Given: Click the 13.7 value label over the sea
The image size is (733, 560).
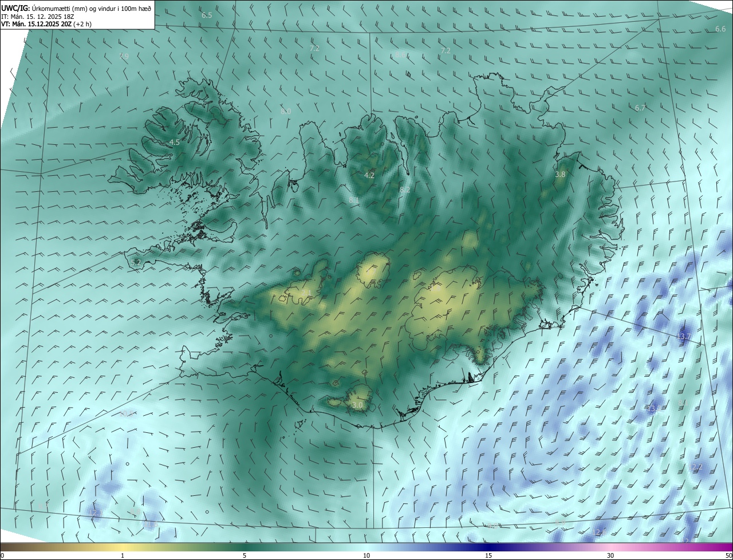Looking at the screenshot, I should (x=684, y=337).
